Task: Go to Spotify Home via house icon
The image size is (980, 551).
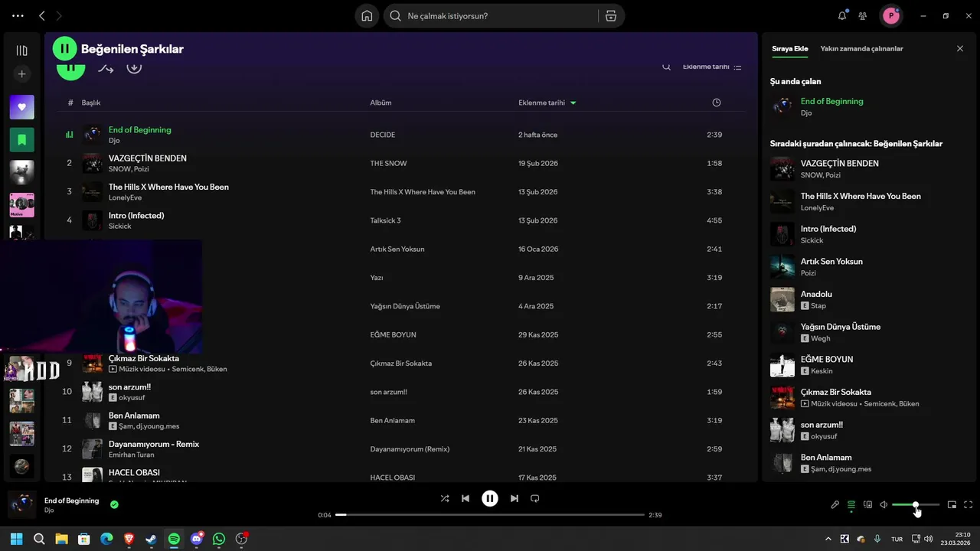Action: tap(367, 16)
